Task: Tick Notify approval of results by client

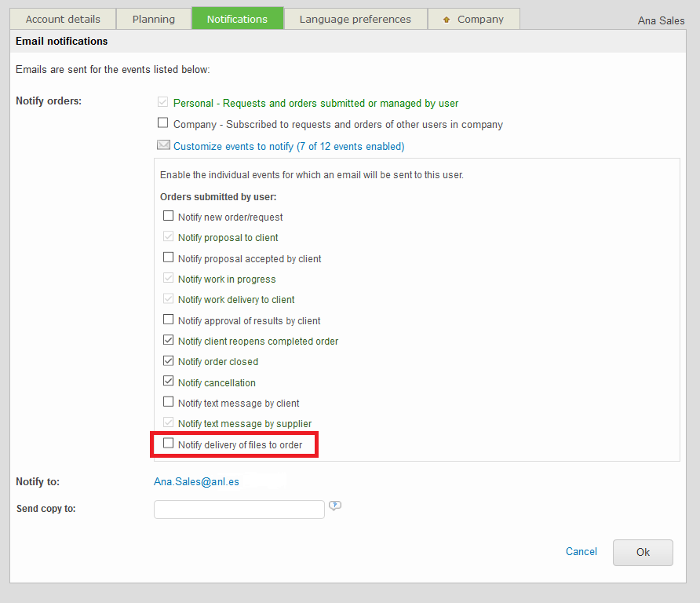Action: [168, 320]
